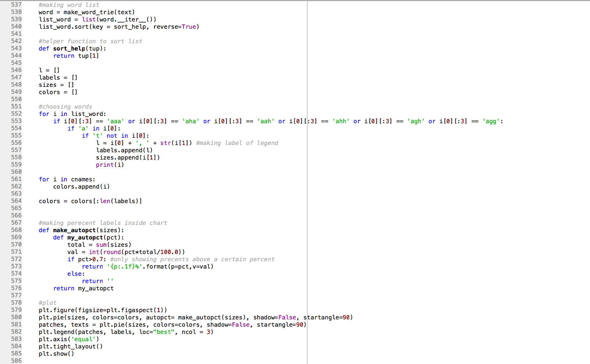This screenshot has height=364, width=590.
Task: Click 'sizes.append(i[1])' statement
Action: point(128,158)
